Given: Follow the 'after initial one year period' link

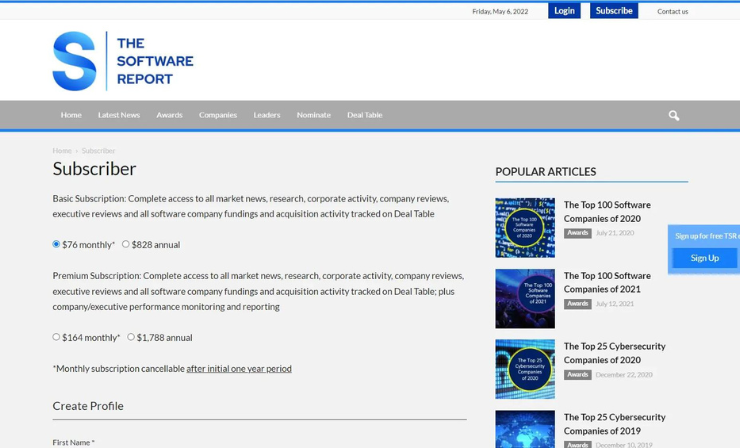Looking at the screenshot, I should (239, 369).
